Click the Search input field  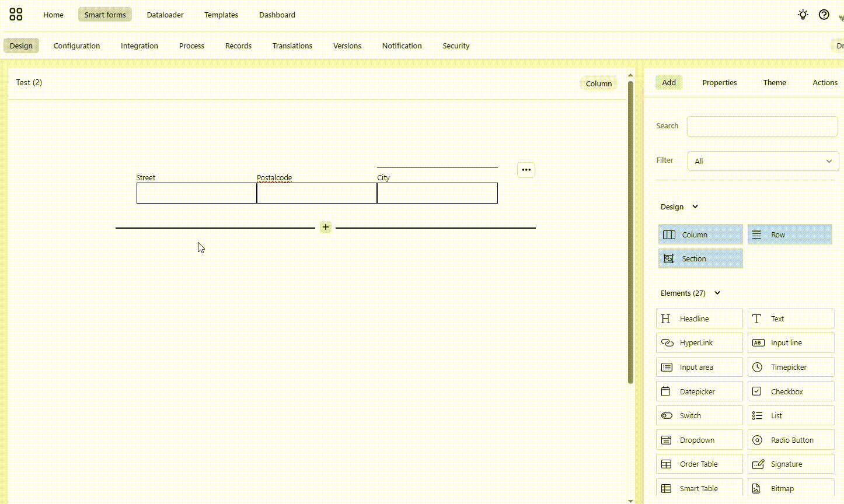click(x=762, y=126)
